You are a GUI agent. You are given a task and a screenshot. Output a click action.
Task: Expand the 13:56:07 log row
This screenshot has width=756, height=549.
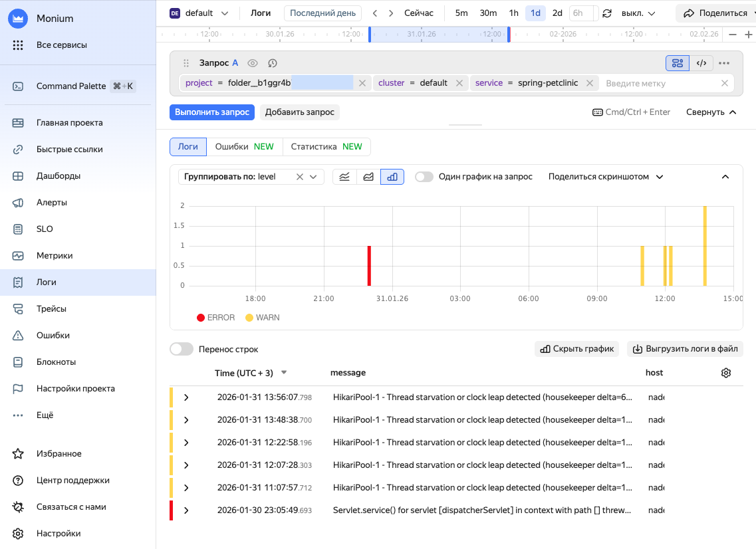[186, 397]
